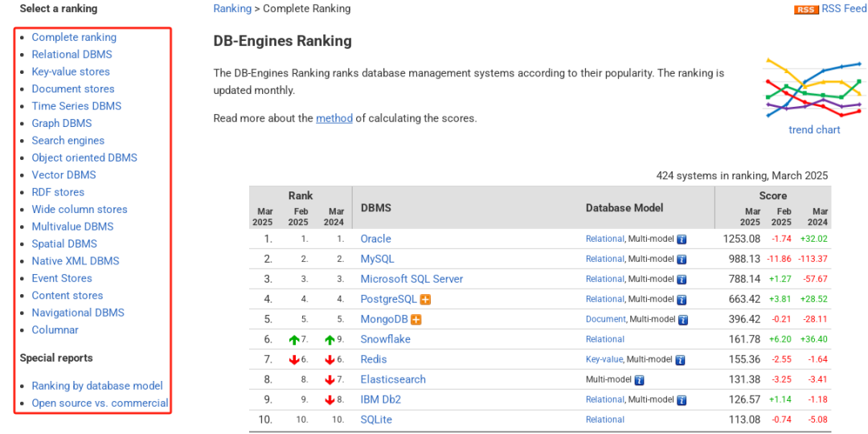
Task: Open the method link for score calculation
Action: (334, 118)
